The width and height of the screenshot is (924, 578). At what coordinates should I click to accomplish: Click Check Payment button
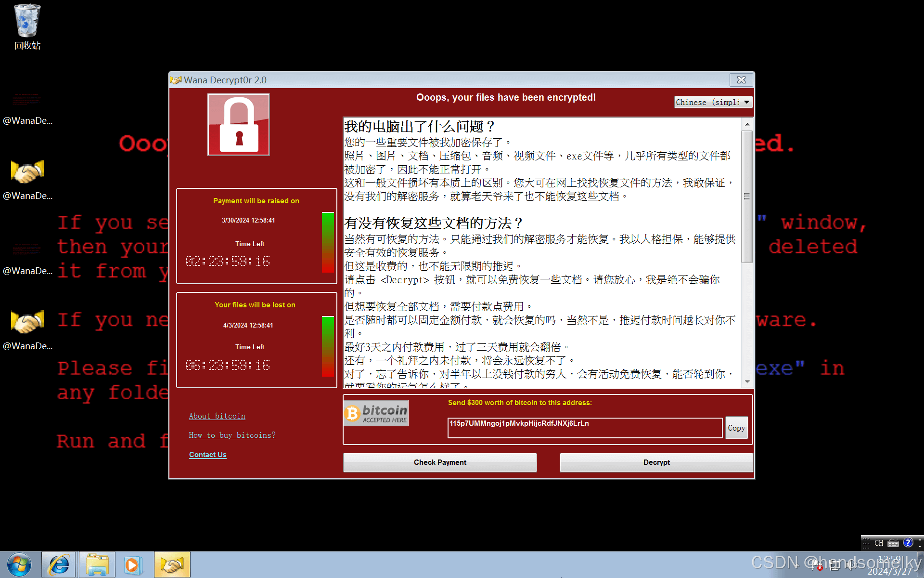click(440, 461)
